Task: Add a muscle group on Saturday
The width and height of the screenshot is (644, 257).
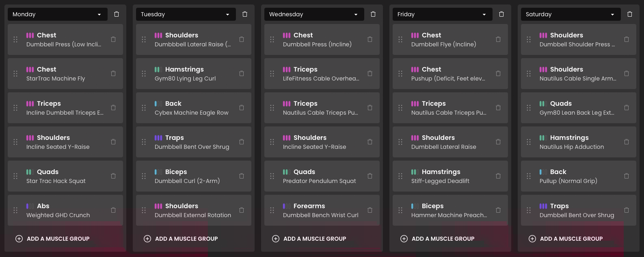Action: click(571, 239)
